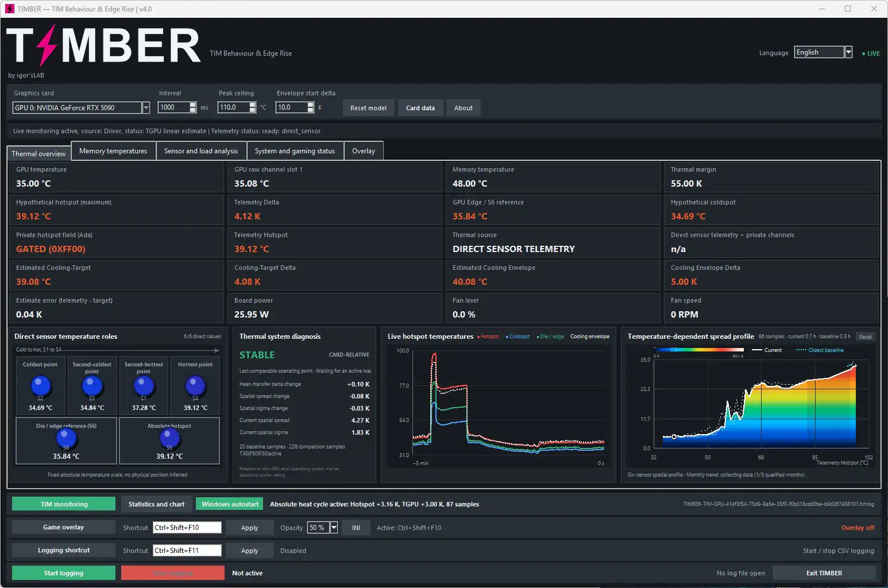Select the S5 absolute hotspot sensor ball
This screenshot has height=588, width=888.
point(169,439)
